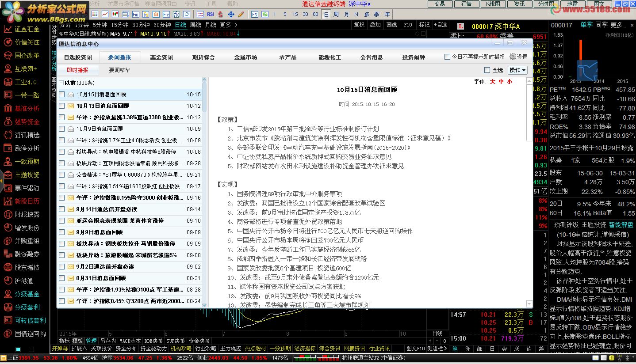Open the 期货综合 tab
Image resolution: width=636 pixels, height=364 pixels.
click(203, 57)
